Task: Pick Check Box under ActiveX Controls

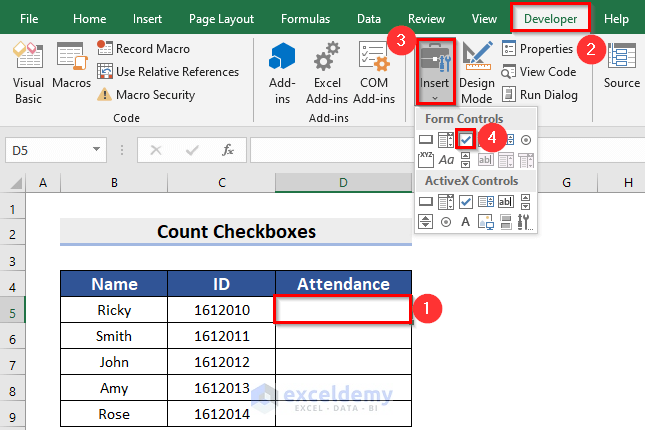Action: pos(466,202)
